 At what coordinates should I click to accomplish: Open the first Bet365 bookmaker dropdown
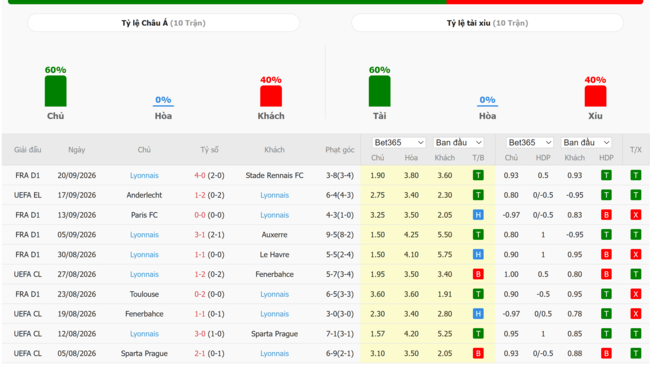(x=399, y=143)
